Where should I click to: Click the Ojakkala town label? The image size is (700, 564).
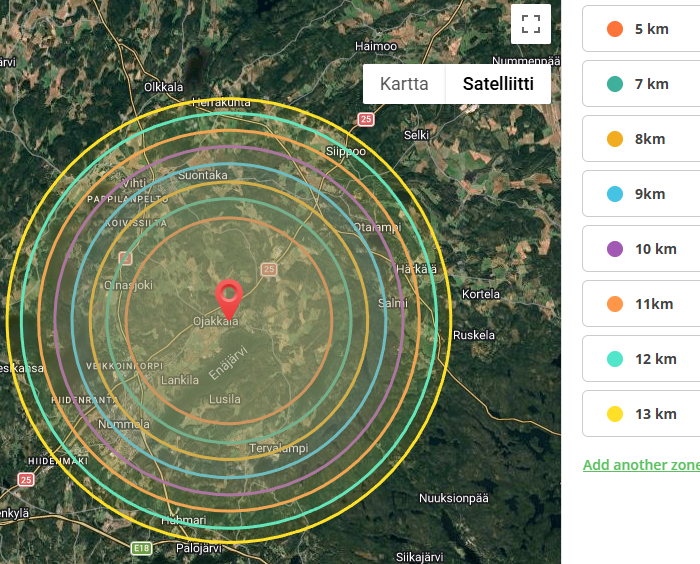tap(216, 322)
